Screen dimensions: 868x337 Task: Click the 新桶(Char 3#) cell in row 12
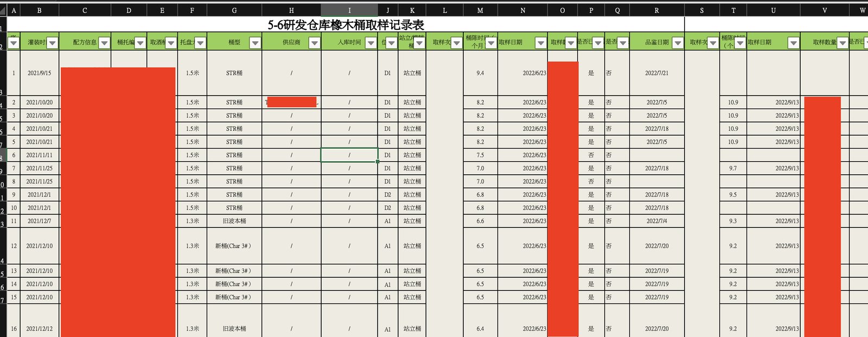[234, 246]
